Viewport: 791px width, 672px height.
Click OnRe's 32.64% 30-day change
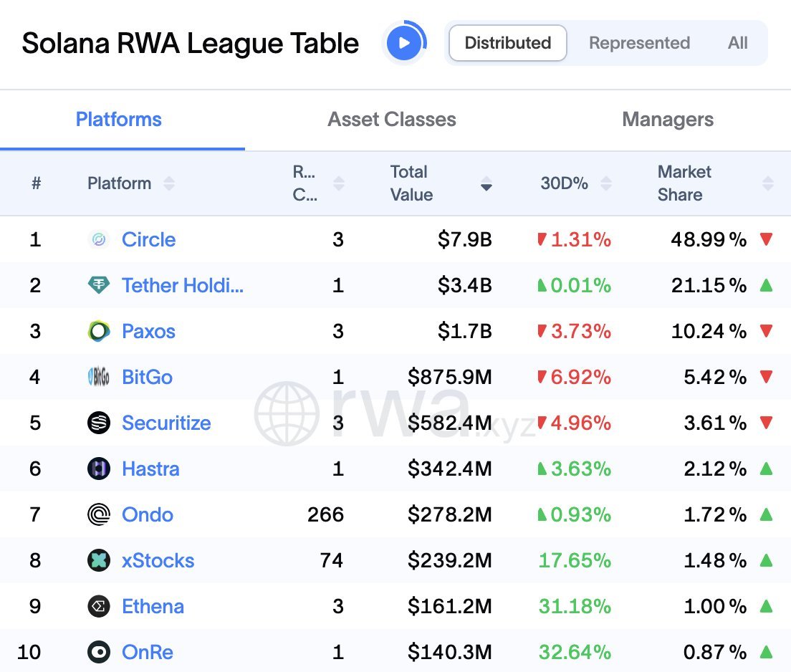click(x=575, y=653)
